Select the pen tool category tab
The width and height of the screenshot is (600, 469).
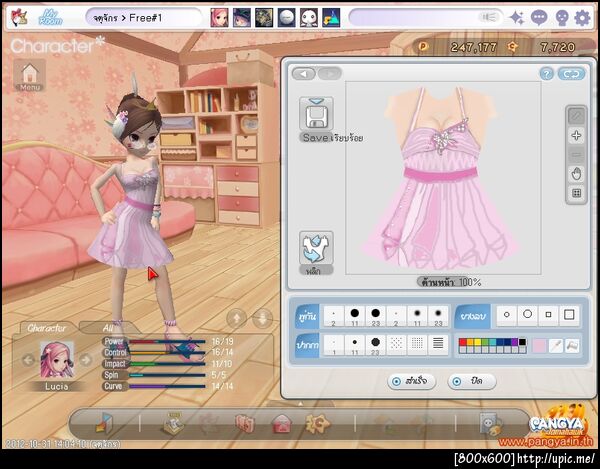coord(307,345)
